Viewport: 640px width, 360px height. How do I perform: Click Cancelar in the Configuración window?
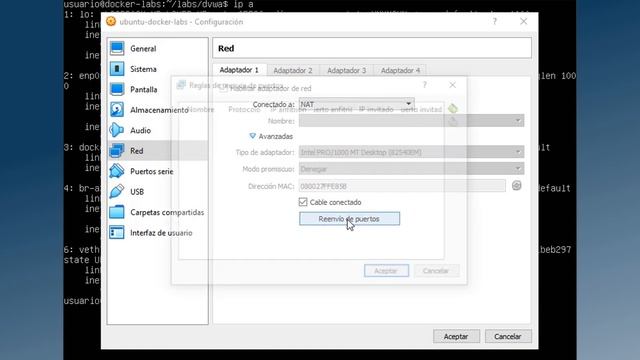coord(508,336)
